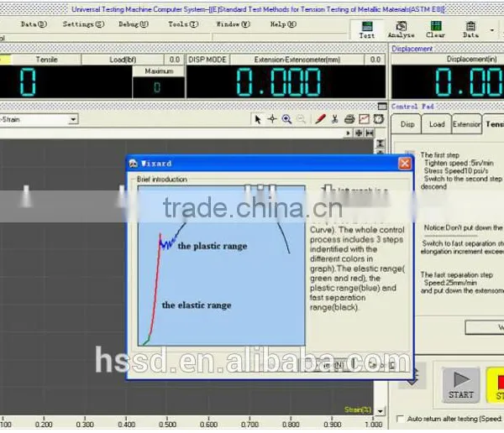The image size is (504, 433).
Task: Click 'the plastic range' label in Wizard
Action: (213, 246)
